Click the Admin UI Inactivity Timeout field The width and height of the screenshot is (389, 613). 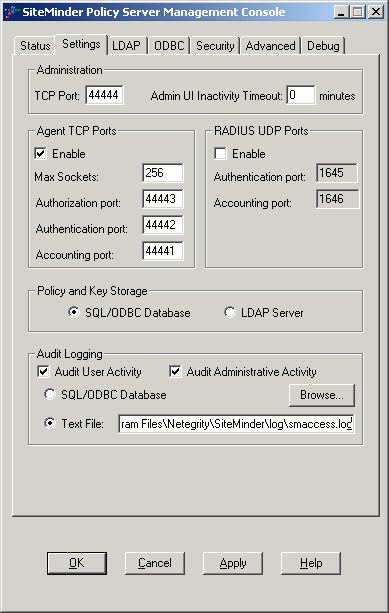[301, 95]
